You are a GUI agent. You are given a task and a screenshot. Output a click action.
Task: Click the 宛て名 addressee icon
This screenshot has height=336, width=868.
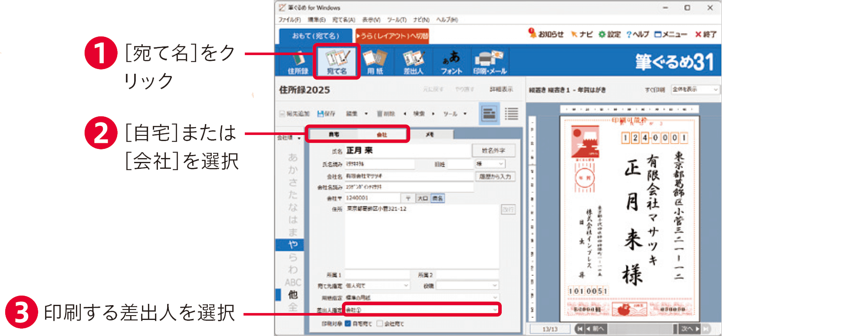[337, 62]
